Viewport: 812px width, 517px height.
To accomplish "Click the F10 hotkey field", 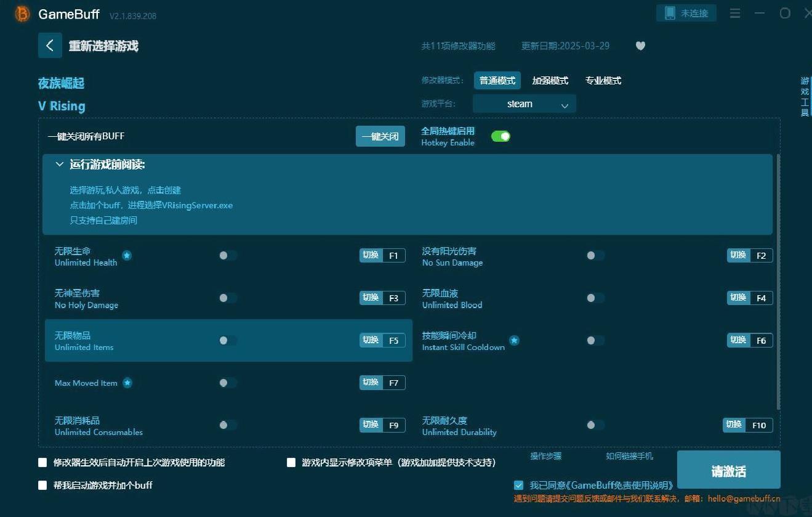I will pyautogui.click(x=759, y=425).
